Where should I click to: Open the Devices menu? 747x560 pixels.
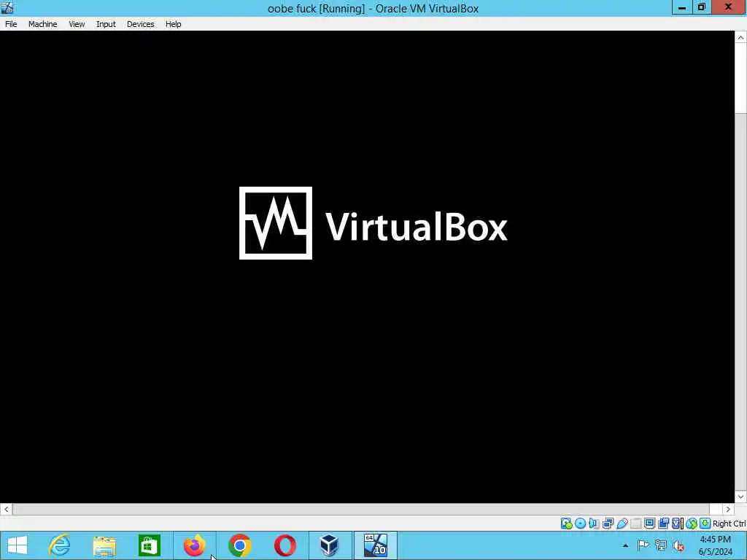(x=140, y=24)
